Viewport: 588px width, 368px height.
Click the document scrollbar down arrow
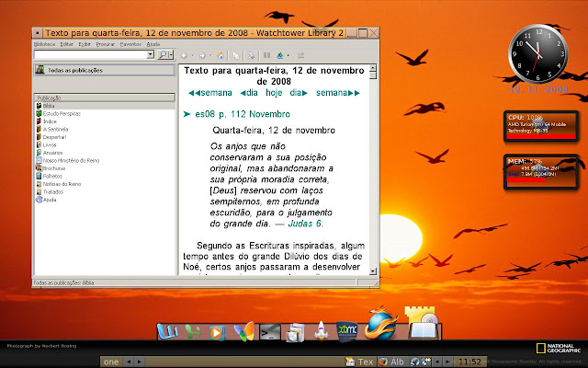[373, 270]
